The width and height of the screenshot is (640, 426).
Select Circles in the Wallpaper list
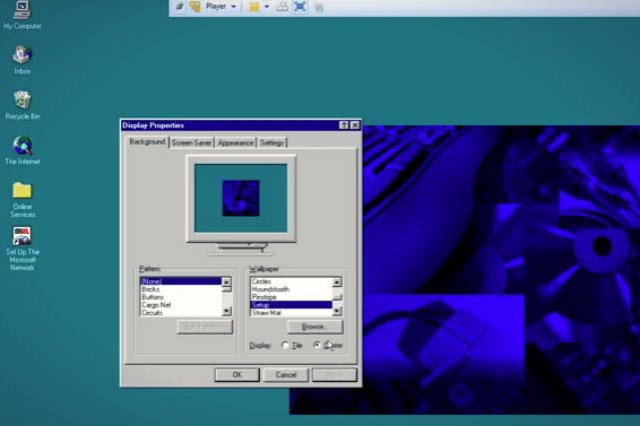(x=291, y=282)
